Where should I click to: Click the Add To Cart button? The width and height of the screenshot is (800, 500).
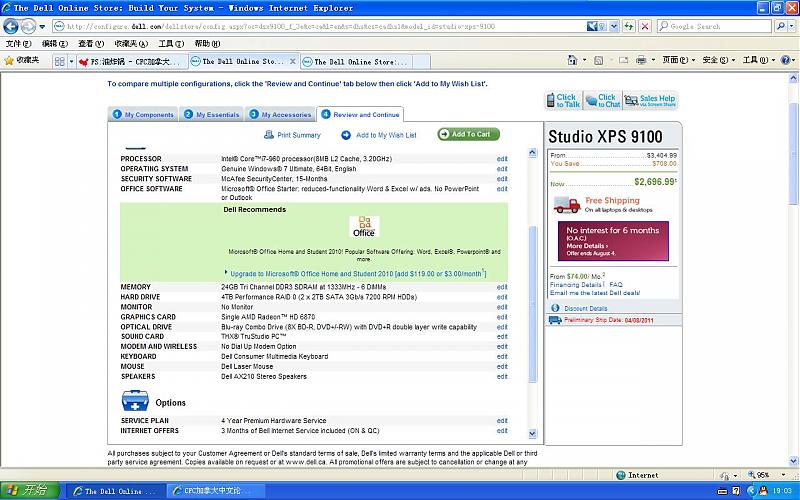pos(468,134)
